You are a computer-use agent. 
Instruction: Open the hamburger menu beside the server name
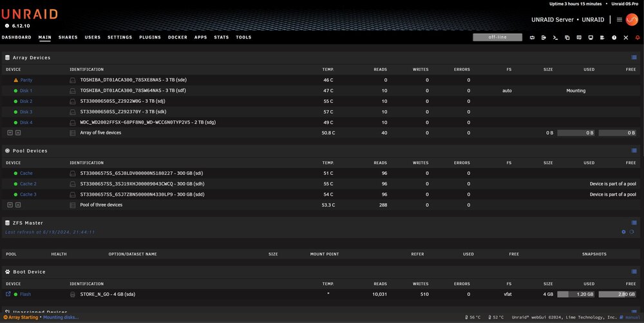coord(620,19)
